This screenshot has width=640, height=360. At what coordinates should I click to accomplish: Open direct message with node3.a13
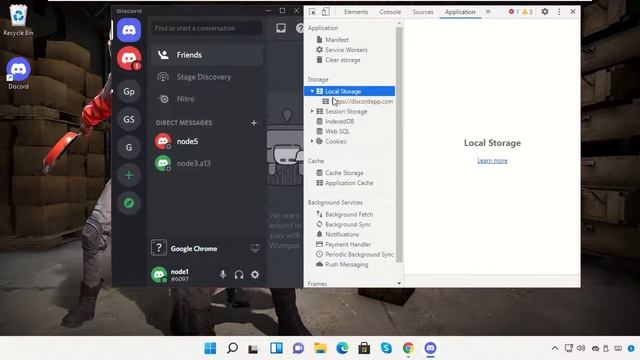[x=207, y=163]
